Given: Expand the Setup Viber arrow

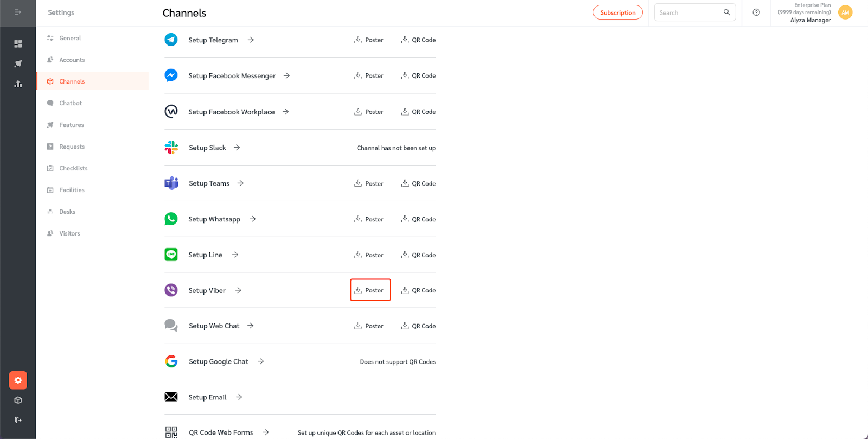Looking at the screenshot, I should pyautogui.click(x=239, y=290).
